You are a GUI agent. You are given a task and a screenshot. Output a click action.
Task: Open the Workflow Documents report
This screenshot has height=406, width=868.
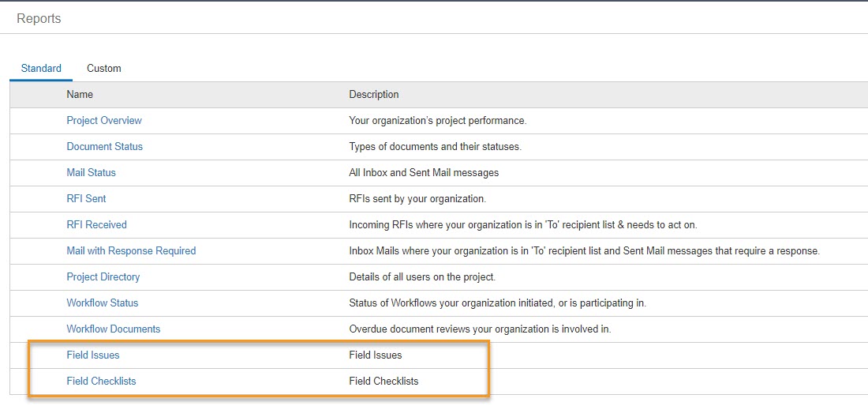click(114, 329)
